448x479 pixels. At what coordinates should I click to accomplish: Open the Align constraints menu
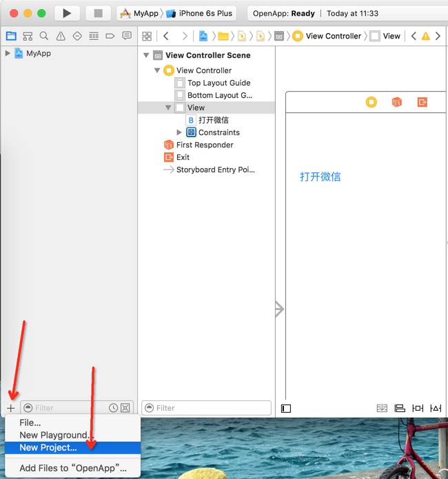tap(400, 408)
